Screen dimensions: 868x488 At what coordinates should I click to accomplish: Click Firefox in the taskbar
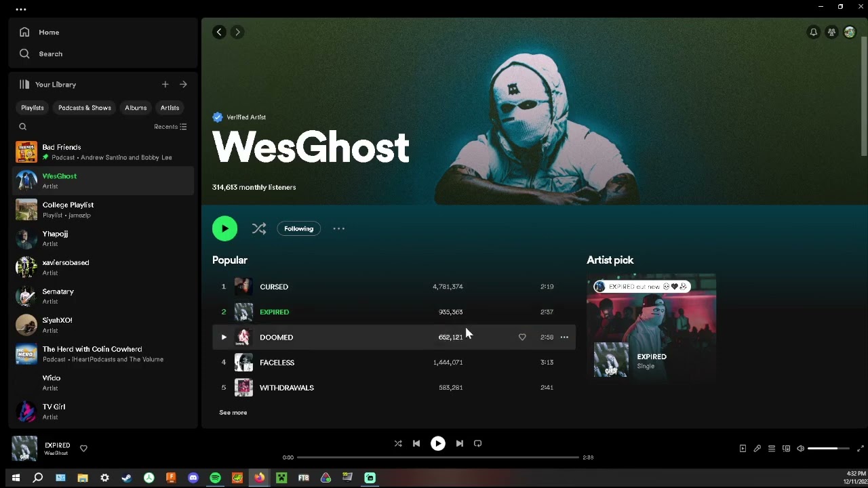click(260, 478)
